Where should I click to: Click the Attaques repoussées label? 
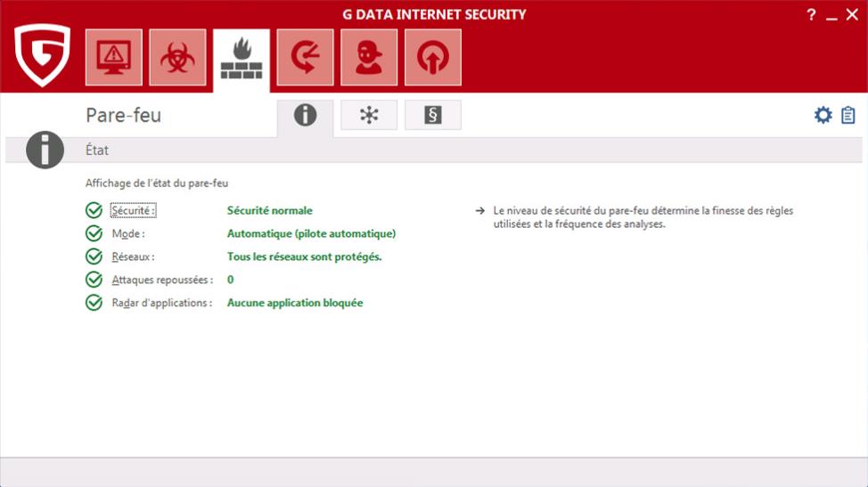click(x=162, y=280)
